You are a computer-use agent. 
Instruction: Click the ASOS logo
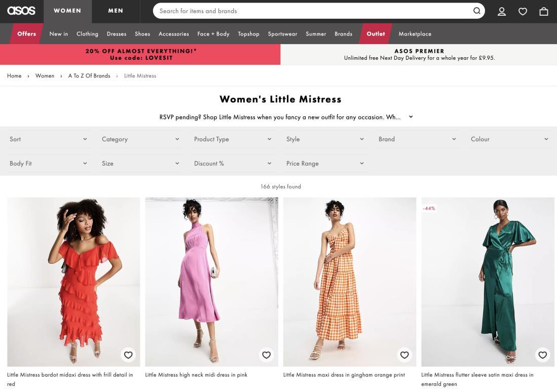[21, 11]
